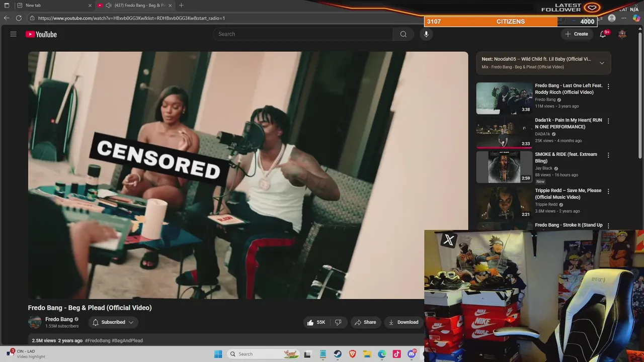Open the Create menu

[577, 34]
